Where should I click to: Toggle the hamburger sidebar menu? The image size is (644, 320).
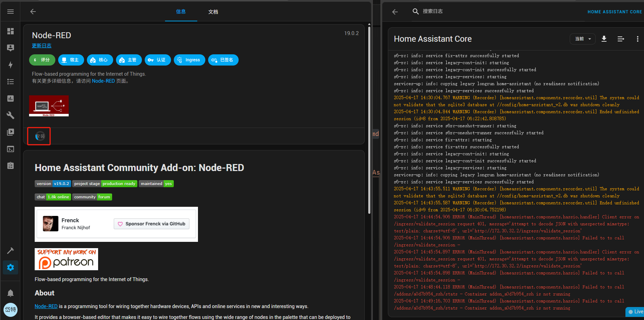tap(11, 12)
